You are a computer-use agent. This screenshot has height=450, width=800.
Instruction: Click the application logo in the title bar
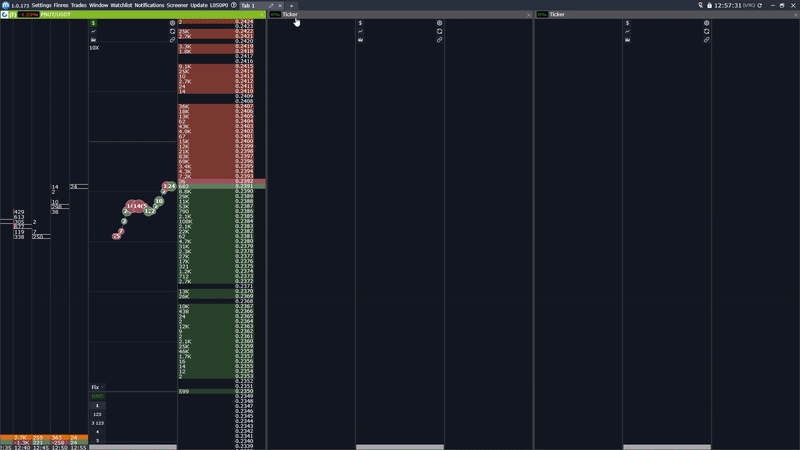pos(5,5)
